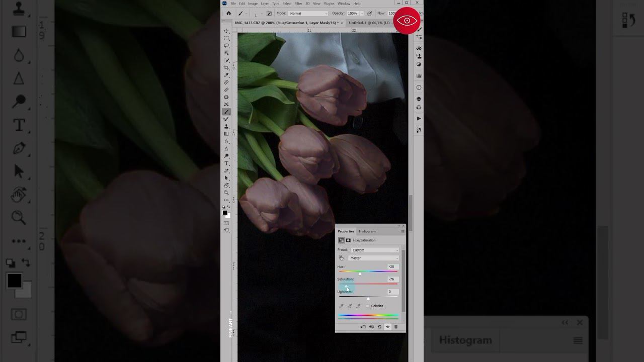Viewport: 644px width, 362px height.
Task: Select the Horizontal Type tool
Action: click(x=226, y=163)
